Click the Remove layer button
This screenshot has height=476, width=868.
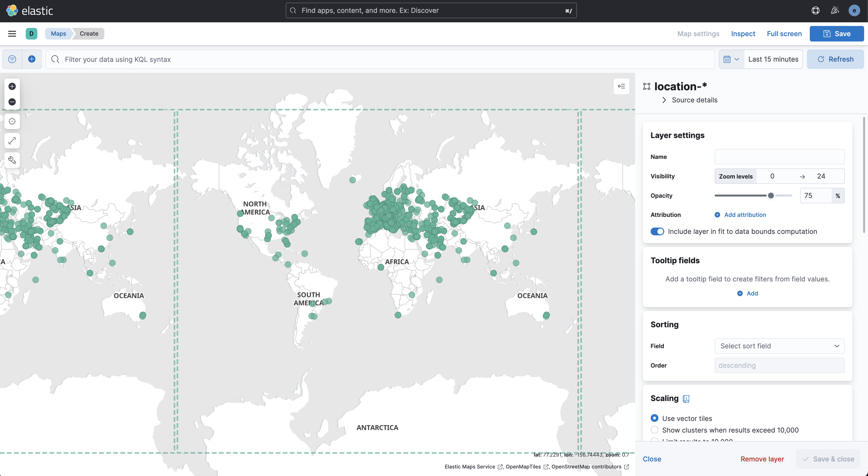[x=762, y=459]
